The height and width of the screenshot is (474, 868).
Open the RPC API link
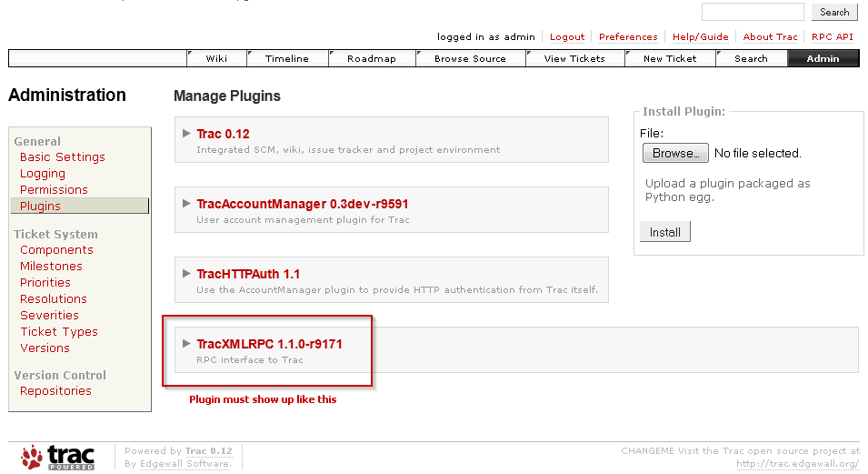(832, 36)
